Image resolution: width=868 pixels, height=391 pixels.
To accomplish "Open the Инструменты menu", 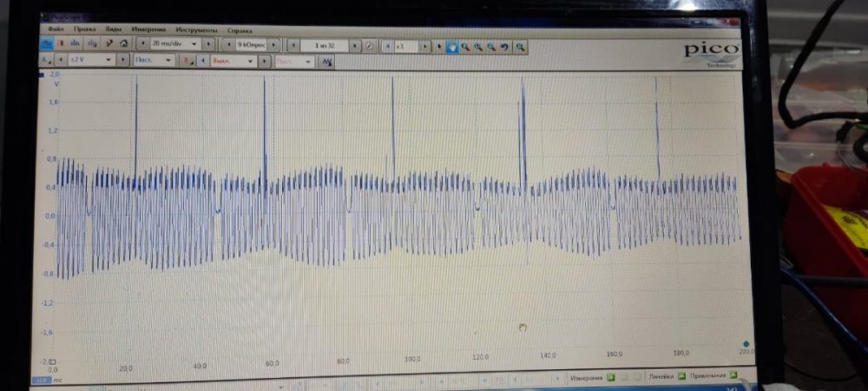I will [196, 30].
